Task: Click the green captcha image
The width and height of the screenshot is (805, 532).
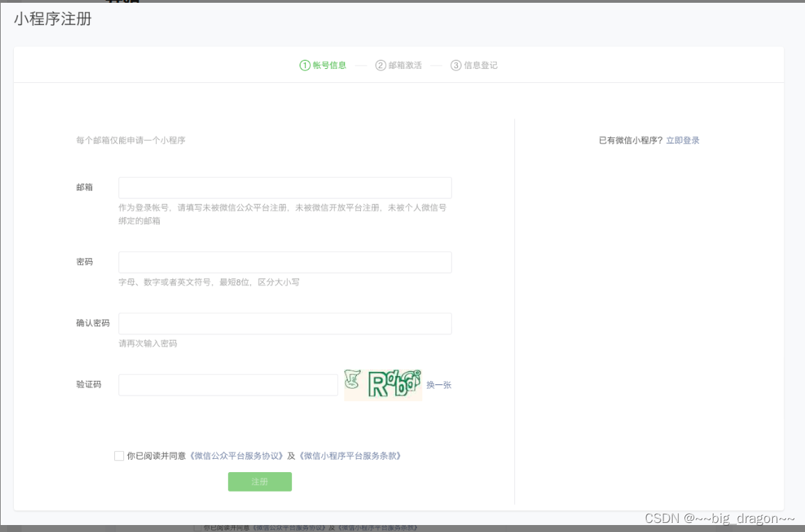Action: [383, 385]
